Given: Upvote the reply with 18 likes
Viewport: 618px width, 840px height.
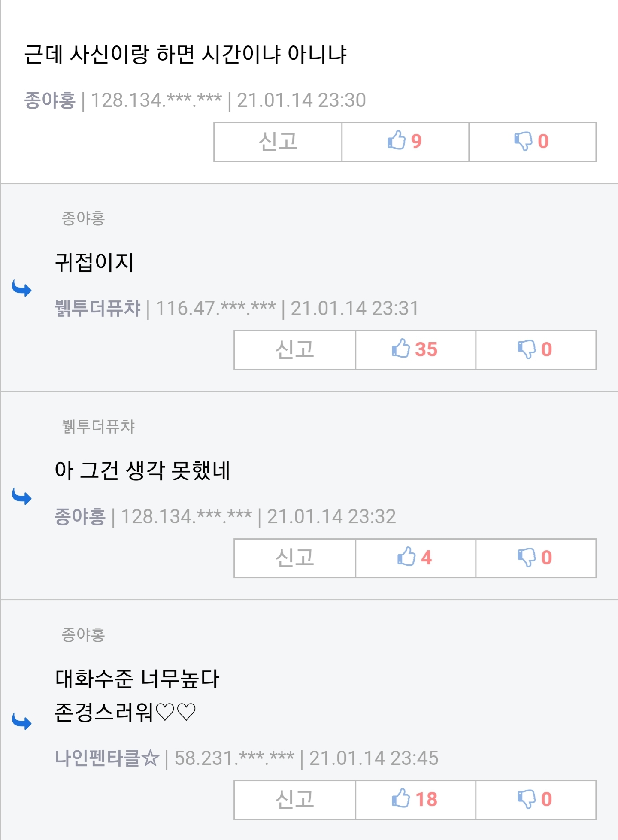Looking at the screenshot, I should click(x=401, y=799).
